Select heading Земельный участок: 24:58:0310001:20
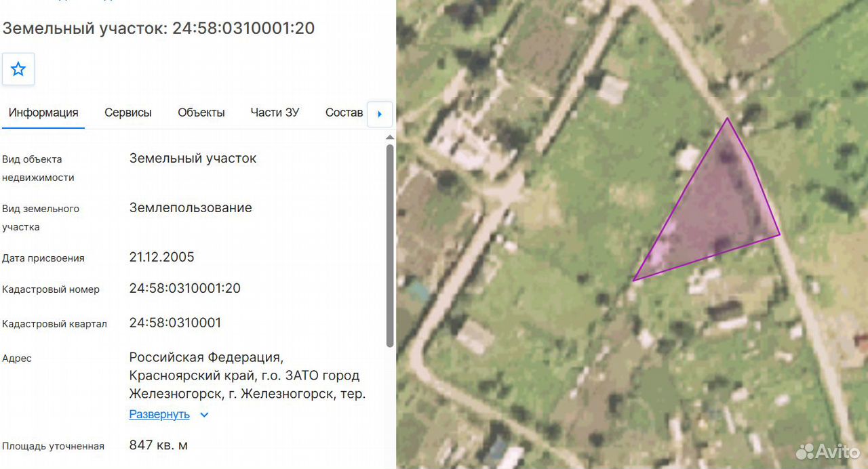This screenshot has width=868, height=469. coord(159,28)
